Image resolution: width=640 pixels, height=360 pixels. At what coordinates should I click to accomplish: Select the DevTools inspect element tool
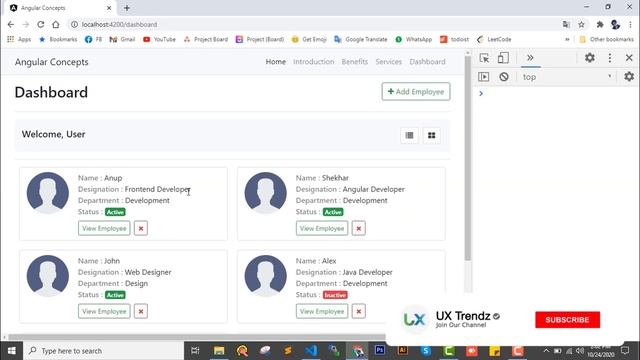point(484,58)
